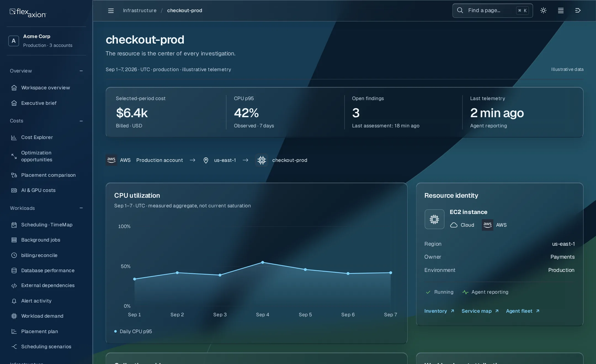The height and width of the screenshot is (364, 596).
Task: Open the Service map link
Action: click(480, 311)
